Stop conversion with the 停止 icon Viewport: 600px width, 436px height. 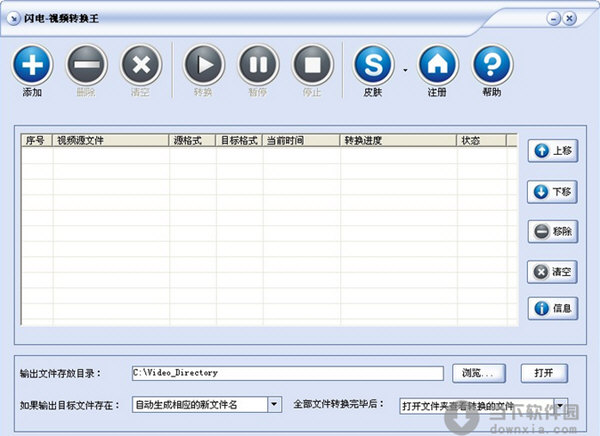pos(312,65)
